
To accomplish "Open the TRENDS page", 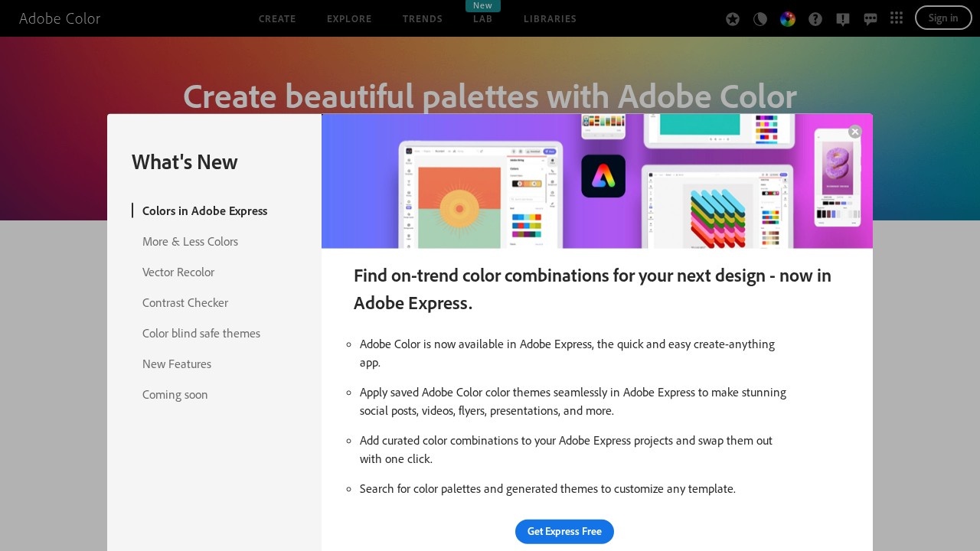I will point(422,19).
